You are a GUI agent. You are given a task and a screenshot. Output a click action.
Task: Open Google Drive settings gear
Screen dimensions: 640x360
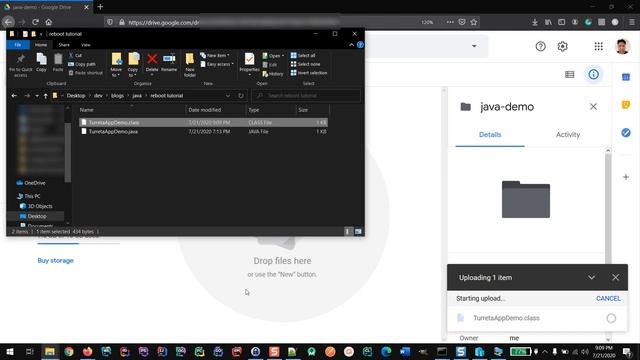pos(562,46)
